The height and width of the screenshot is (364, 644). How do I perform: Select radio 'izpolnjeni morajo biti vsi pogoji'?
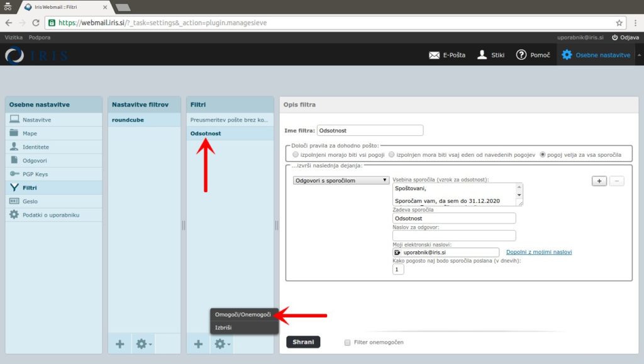pos(296,154)
